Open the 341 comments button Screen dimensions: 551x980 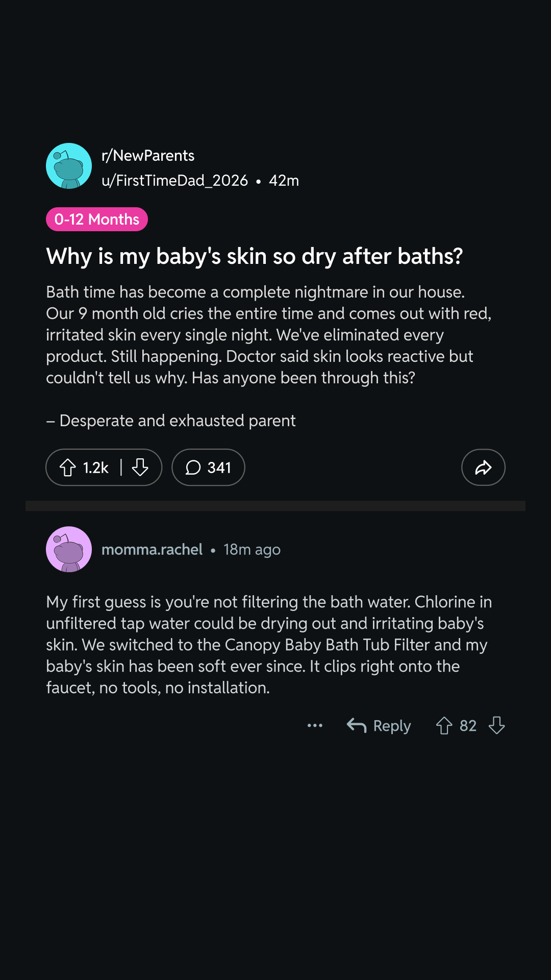[x=208, y=468]
